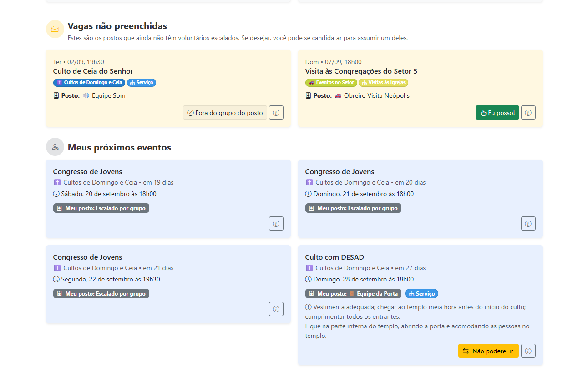This screenshot has height=376, width=588.
Task: Click the Meus próximos eventos person icon
Action: pos(55,147)
